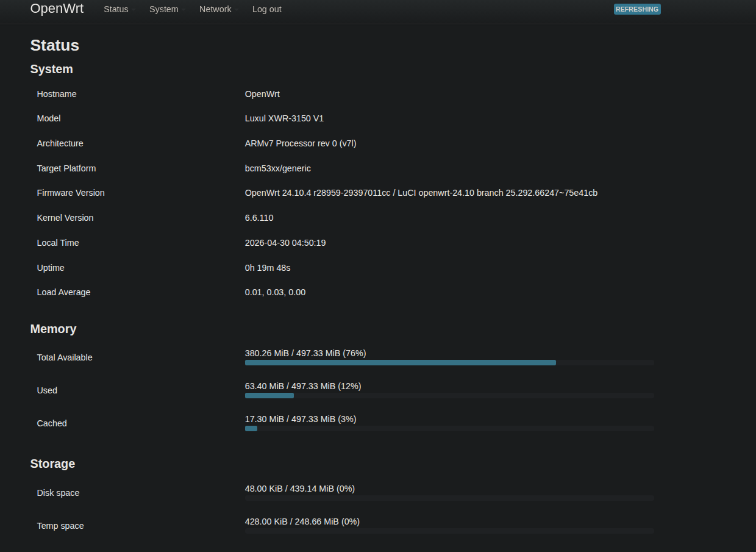Select the Firmware Version value text
The height and width of the screenshot is (552, 756).
(x=421, y=193)
